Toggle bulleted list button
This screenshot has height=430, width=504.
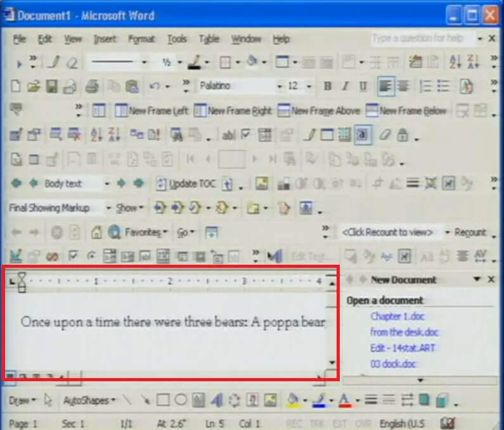click(x=443, y=86)
